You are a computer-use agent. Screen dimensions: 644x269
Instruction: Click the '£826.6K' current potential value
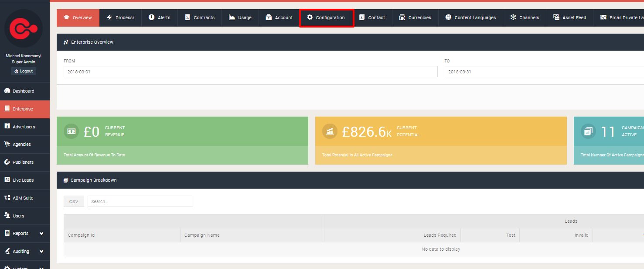pyautogui.click(x=367, y=131)
